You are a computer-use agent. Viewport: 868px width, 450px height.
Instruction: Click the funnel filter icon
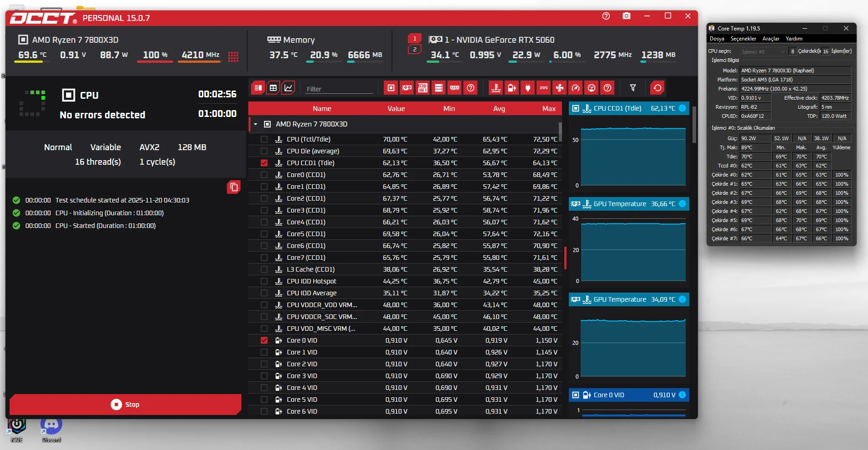633,88
